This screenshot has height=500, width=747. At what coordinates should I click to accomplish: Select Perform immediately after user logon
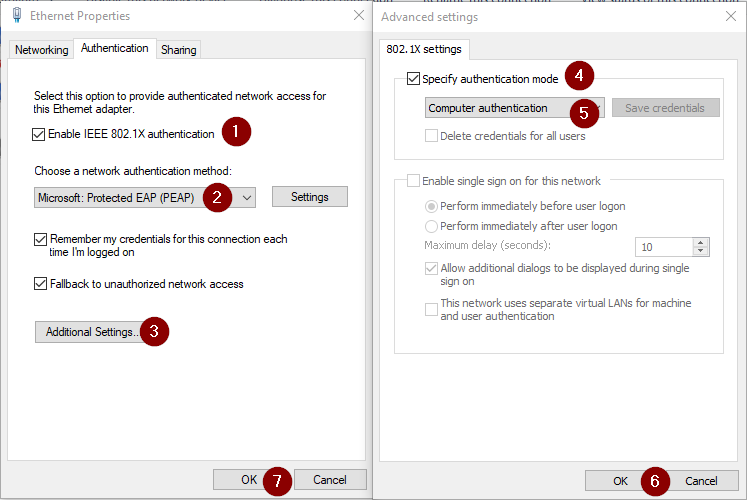[x=432, y=226]
